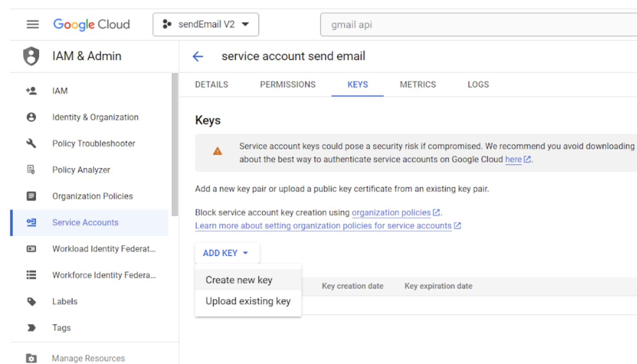This screenshot has height=364, width=637.
Task: Open the hamburger navigation menu
Action: pyautogui.click(x=33, y=24)
